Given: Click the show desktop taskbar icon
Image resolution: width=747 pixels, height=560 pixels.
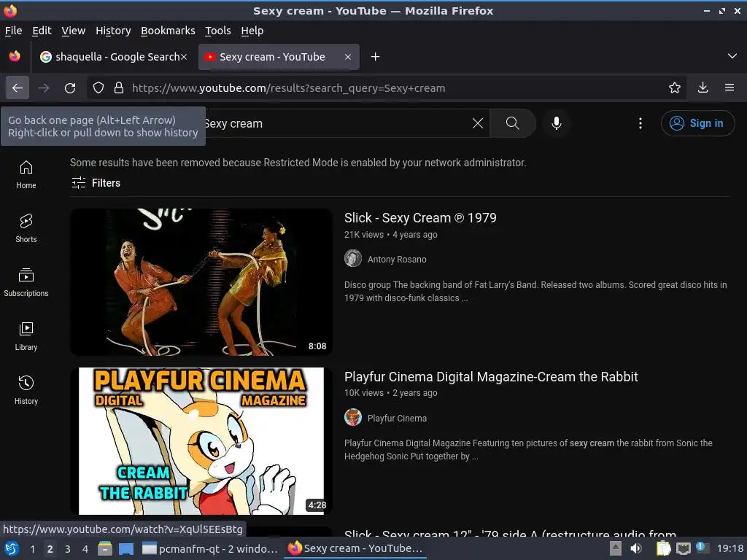Looking at the screenshot, I should (126, 548).
